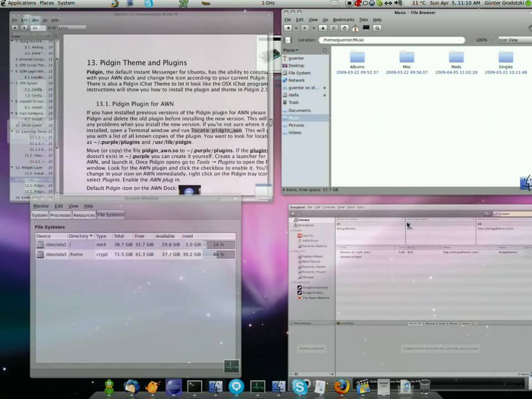This screenshot has width=532, height=399.
Task: Click the Location path field
Action: [x=392, y=40]
